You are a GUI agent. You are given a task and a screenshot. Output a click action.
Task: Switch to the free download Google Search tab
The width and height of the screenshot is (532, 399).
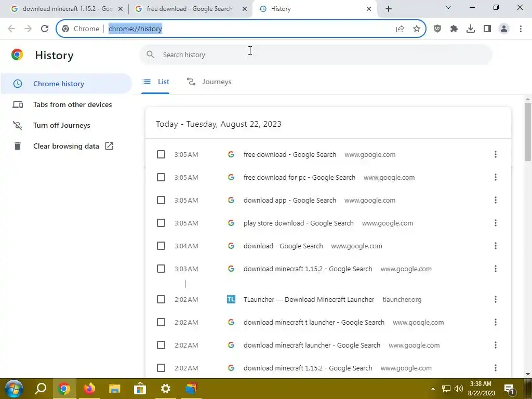point(189,9)
